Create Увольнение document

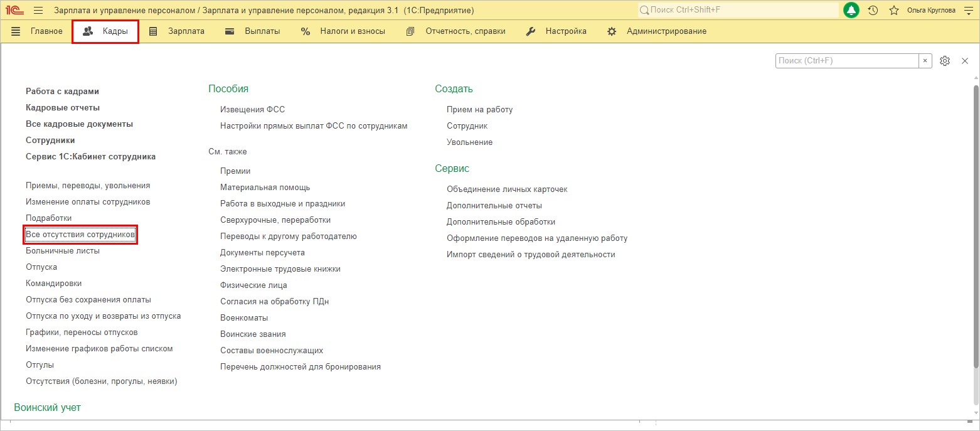pos(469,142)
